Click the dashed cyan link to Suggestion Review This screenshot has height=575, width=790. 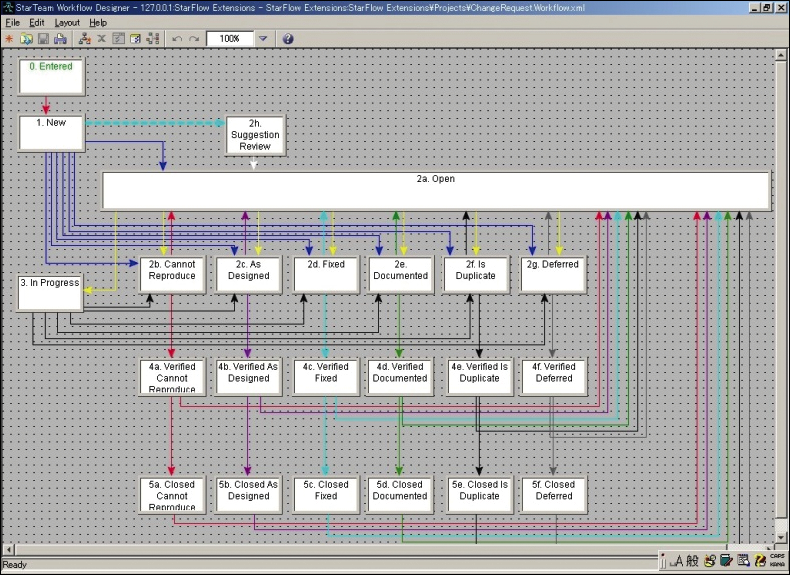[155, 122]
